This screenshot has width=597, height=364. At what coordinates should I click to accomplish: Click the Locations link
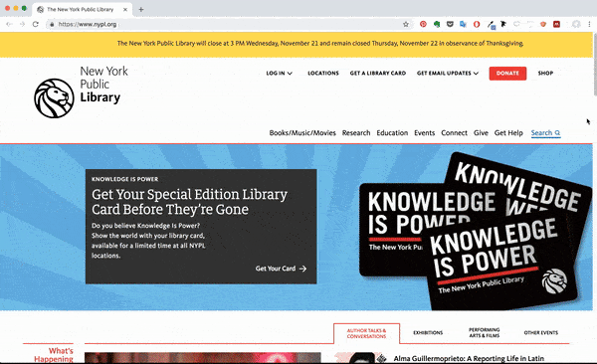point(322,74)
